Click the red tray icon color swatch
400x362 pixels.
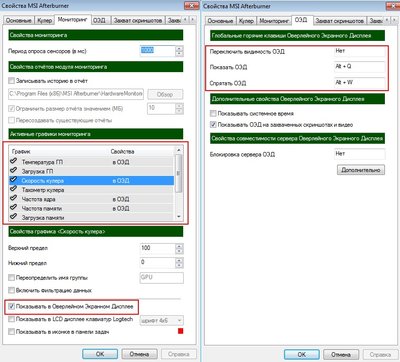click(x=180, y=331)
